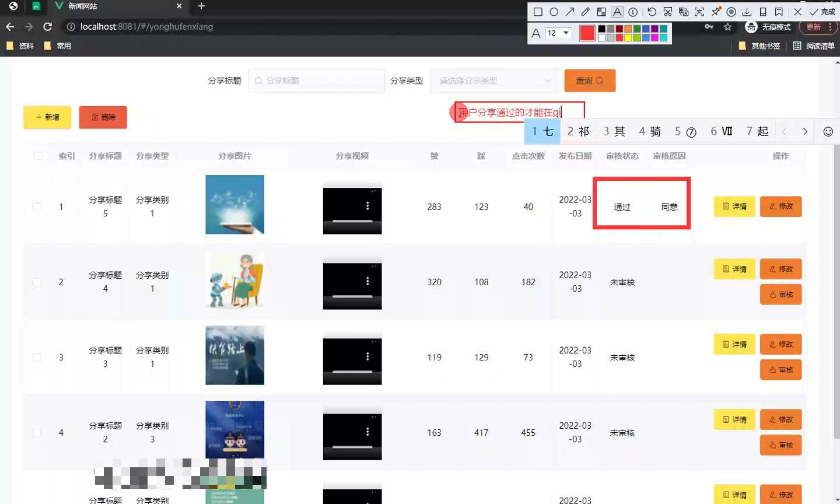Click 详情 details button for row 1
Image resolution: width=840 pixels, height=504 pixels.
tap(734, 206)
